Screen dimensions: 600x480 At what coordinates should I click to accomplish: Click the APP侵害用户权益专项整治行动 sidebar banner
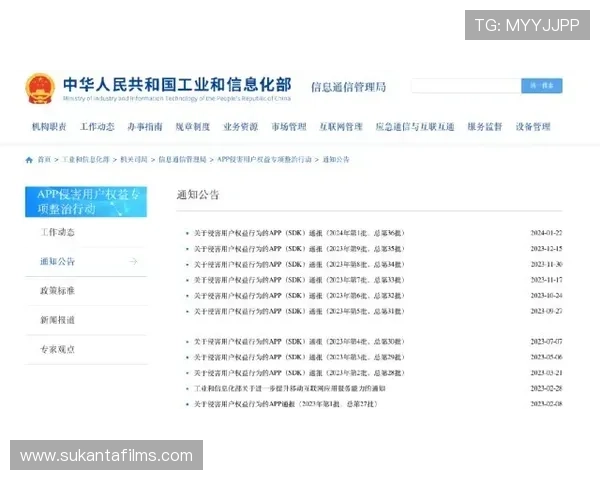pos(86,202)
